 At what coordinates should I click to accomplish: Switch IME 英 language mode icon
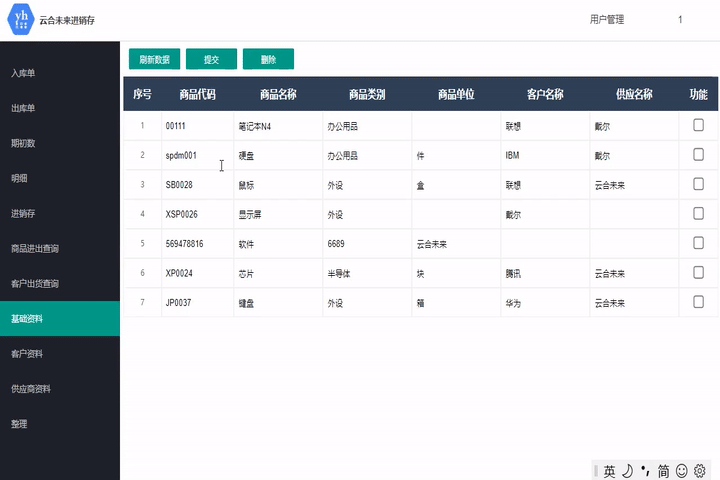[x=609, y=471]
